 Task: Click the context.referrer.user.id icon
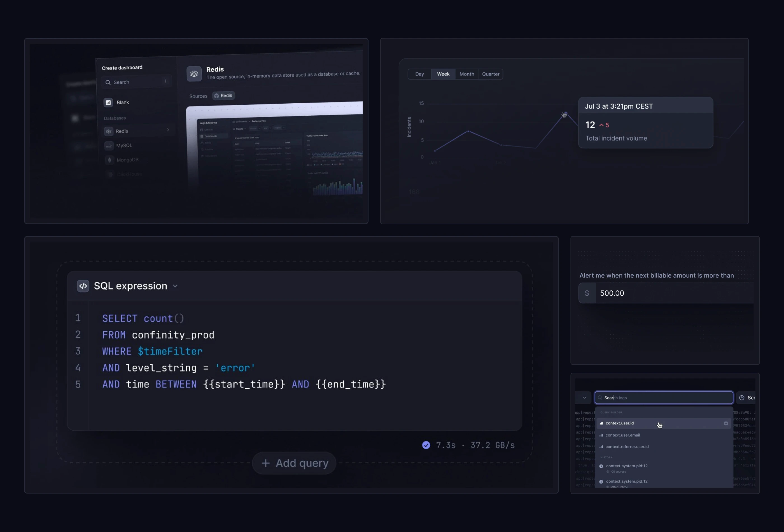[x=601, y=447]
